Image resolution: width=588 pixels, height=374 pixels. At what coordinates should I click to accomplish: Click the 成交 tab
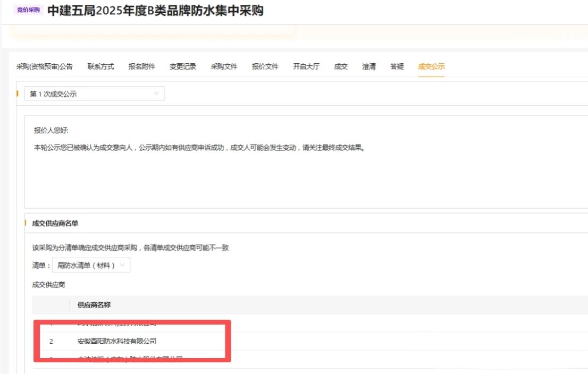coord(341,66)
